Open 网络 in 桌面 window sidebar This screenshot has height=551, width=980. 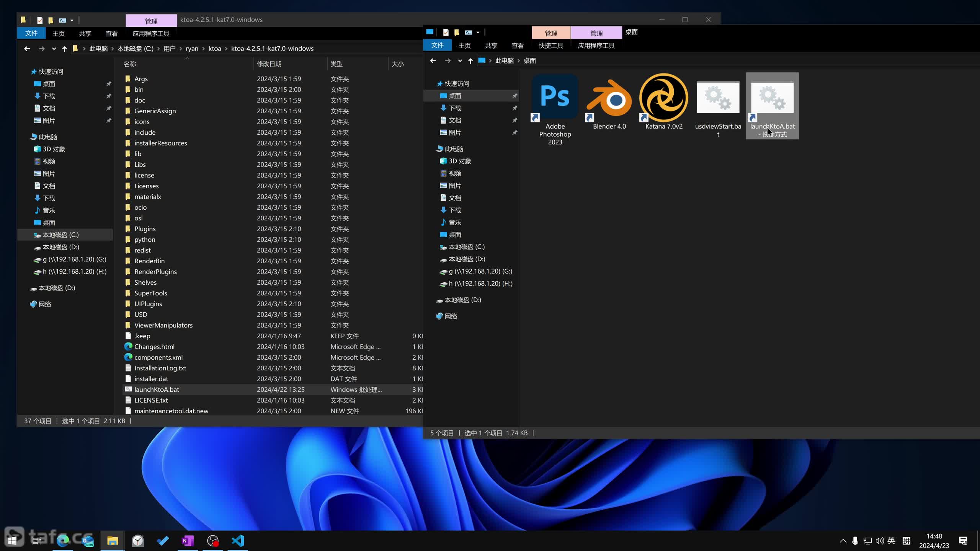coord(451,316)
